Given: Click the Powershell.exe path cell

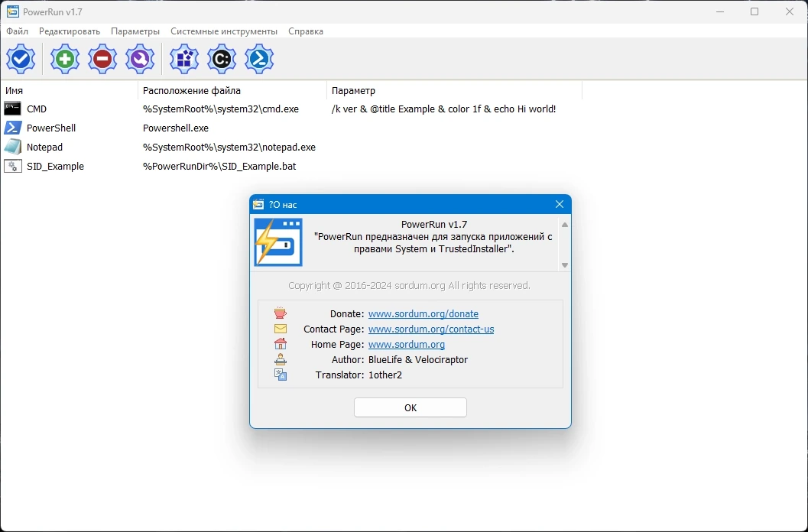Looking at the screenshot, I should pos(176,128).
